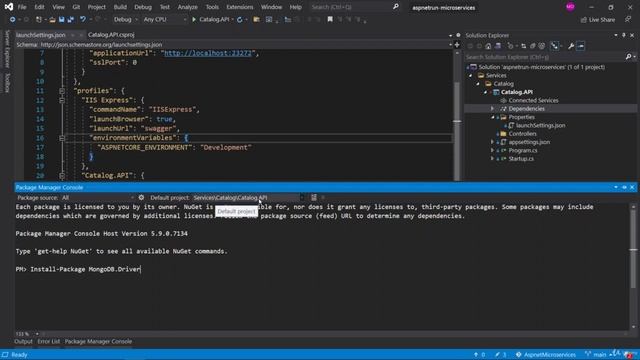Open Solution Explorer search options dropdown
This screenshot has height=360, width=640.
coord(634,57)
